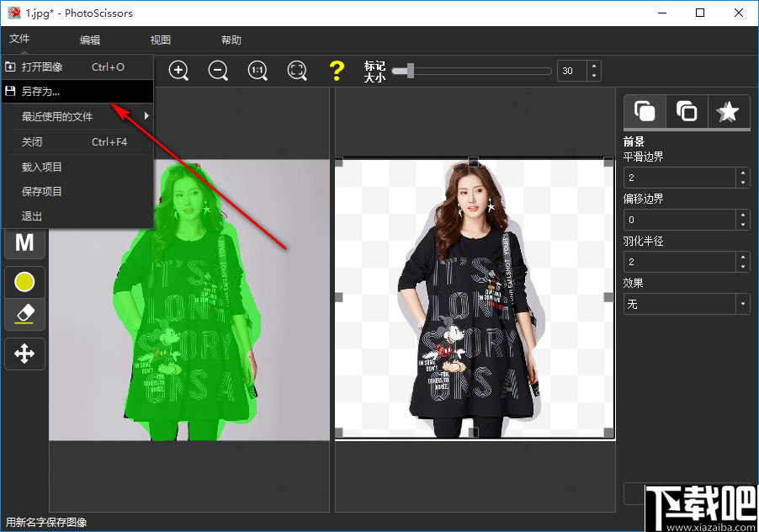Set zoom to 1:1 actual size

(257, 71)
